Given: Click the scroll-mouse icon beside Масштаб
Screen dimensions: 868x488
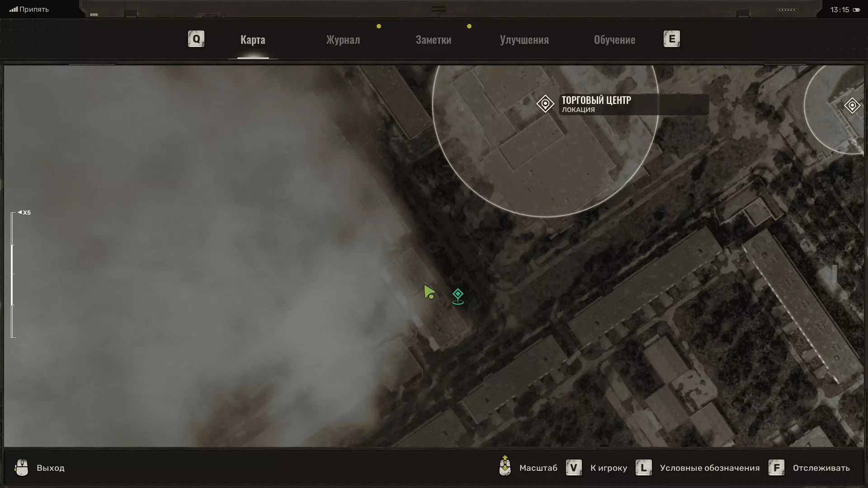Looking at the screenshot, I should [505, 466].
